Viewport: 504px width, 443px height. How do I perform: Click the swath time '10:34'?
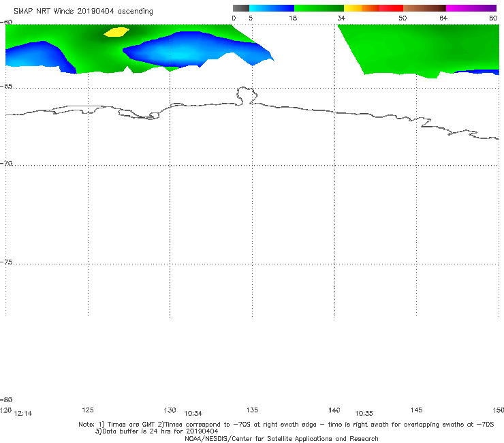tap(193, 414)
